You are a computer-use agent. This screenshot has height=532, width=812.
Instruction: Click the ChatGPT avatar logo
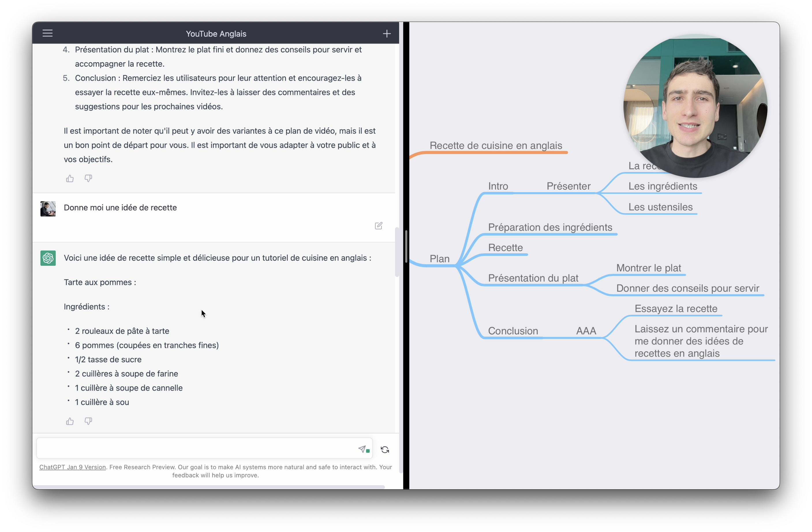coord(48,258)
